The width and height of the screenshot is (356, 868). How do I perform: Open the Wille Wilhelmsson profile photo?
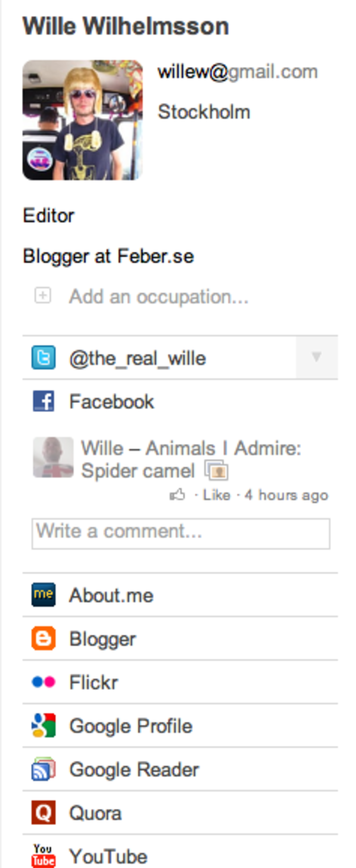pos(82,120)
